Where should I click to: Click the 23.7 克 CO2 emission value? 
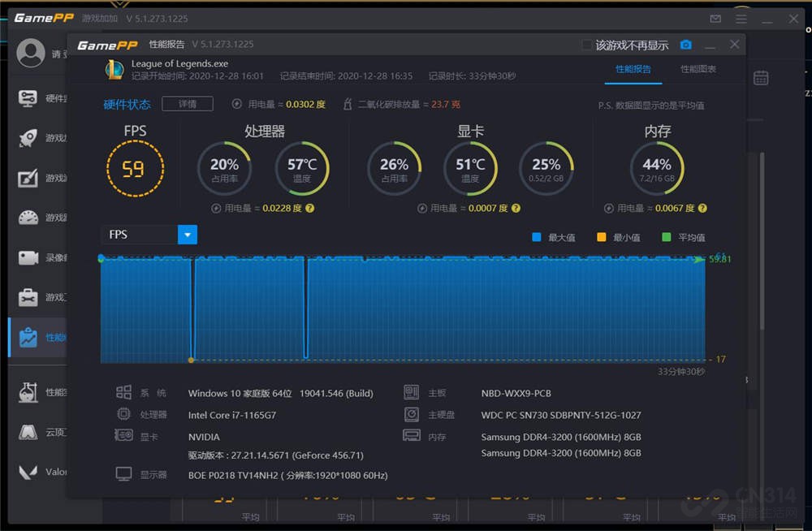[x=445, y=104]
